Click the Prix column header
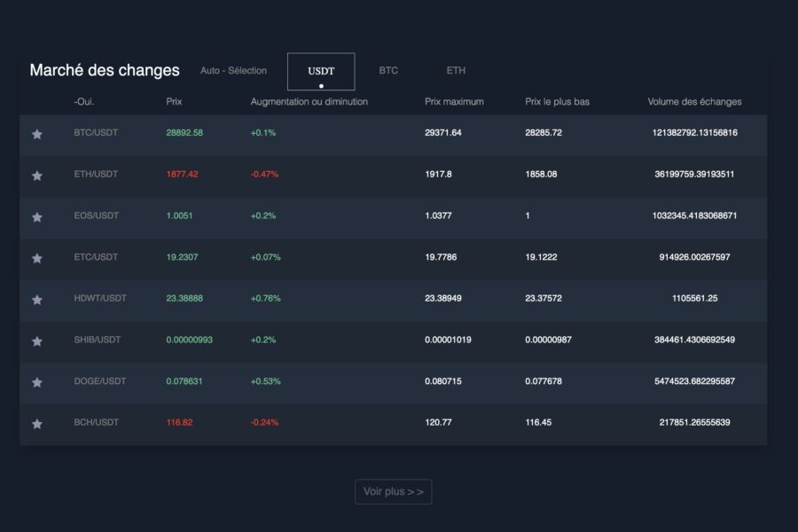 pos(174,101)
